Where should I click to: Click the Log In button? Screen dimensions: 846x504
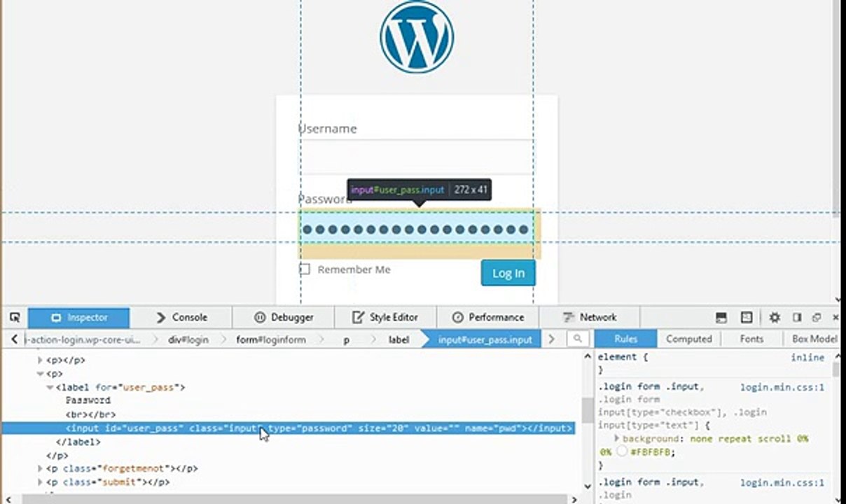pos(508,273)
